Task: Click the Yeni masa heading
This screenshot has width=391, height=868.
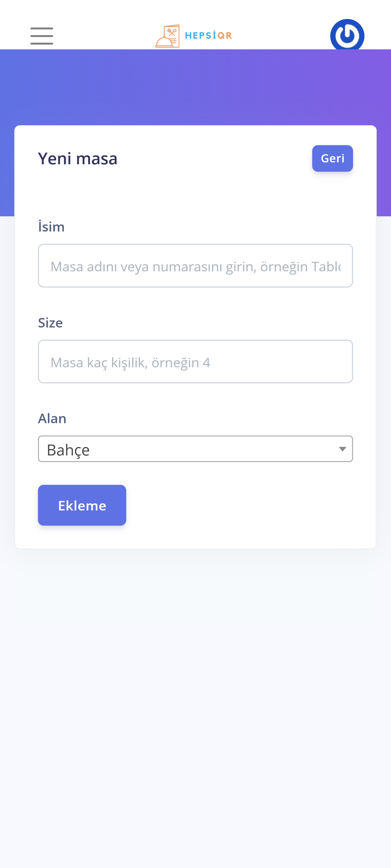Action: [78, 158]
